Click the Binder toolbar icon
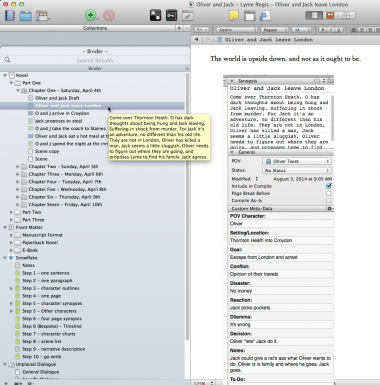The image size is (380, 385). click(x=10, y=15)
